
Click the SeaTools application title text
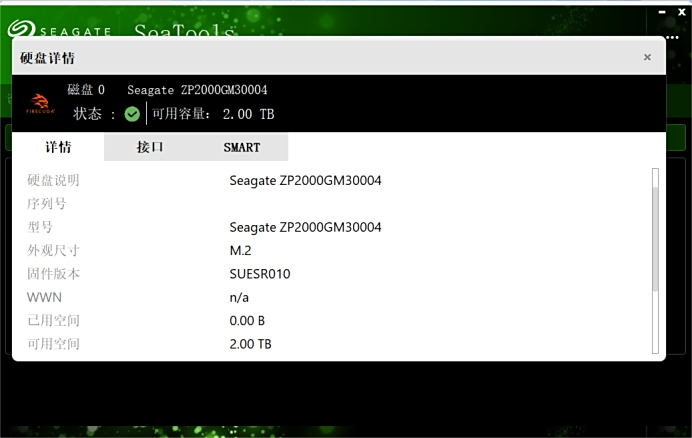click(184, 32)
